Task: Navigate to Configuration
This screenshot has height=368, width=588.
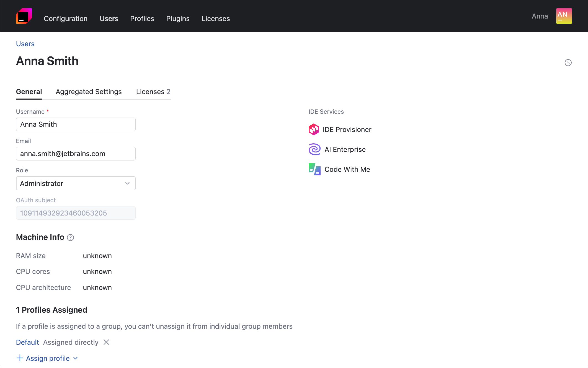Action: (65, 19)
